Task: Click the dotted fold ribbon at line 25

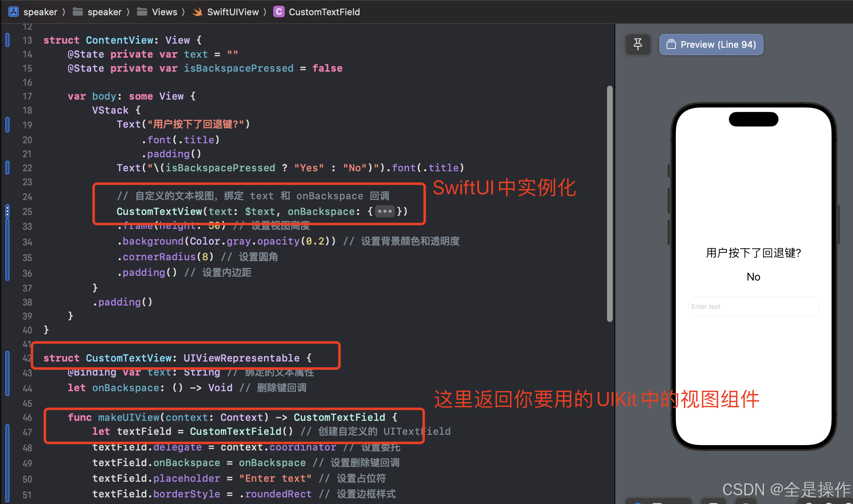Action: 7,211
